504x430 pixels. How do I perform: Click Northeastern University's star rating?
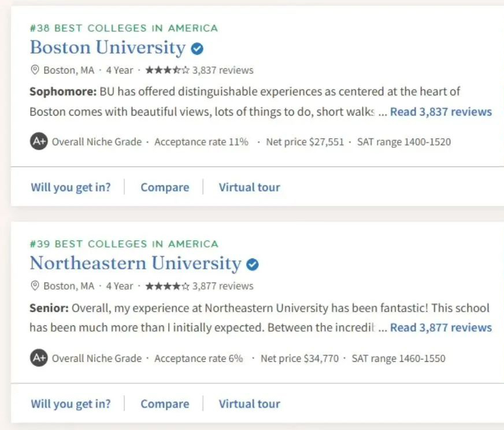[x=168, y=286]
